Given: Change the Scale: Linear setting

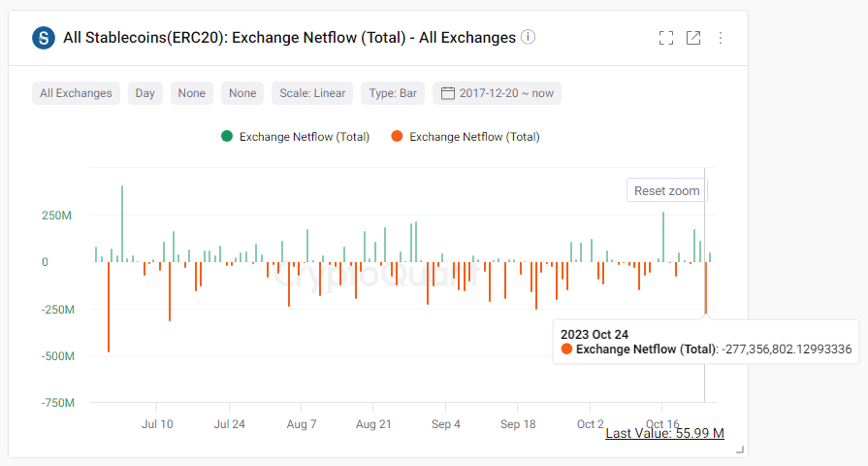Looking at the screenshot, I should click(x=312, y=93).
